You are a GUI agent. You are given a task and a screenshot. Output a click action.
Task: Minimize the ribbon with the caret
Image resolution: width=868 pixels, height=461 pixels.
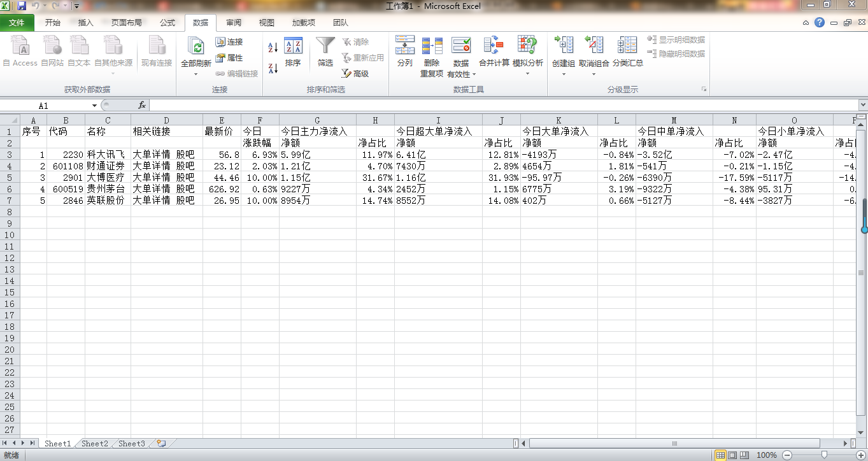pos(806,22)
